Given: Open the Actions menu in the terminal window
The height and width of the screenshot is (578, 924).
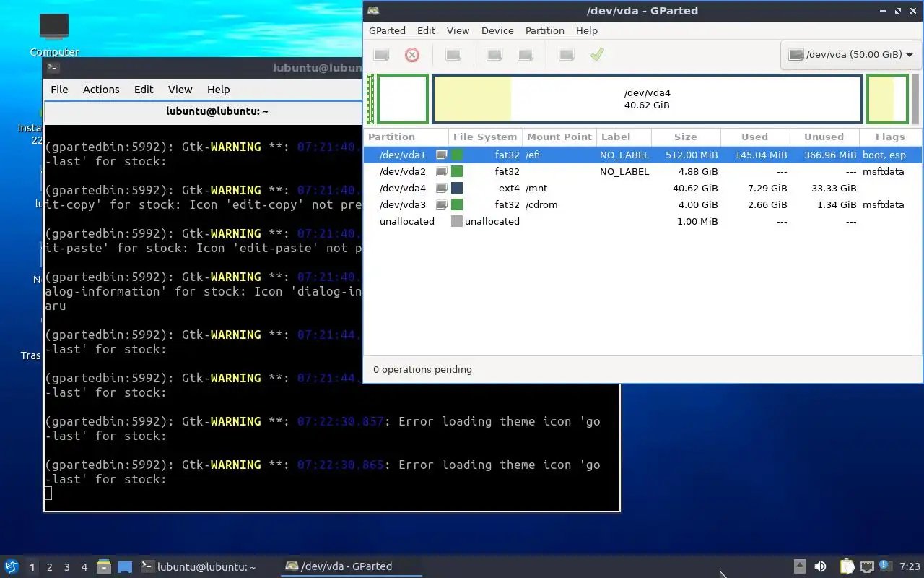Looking at the screenshot, I should pyautogui.click(x=101, y=89).
